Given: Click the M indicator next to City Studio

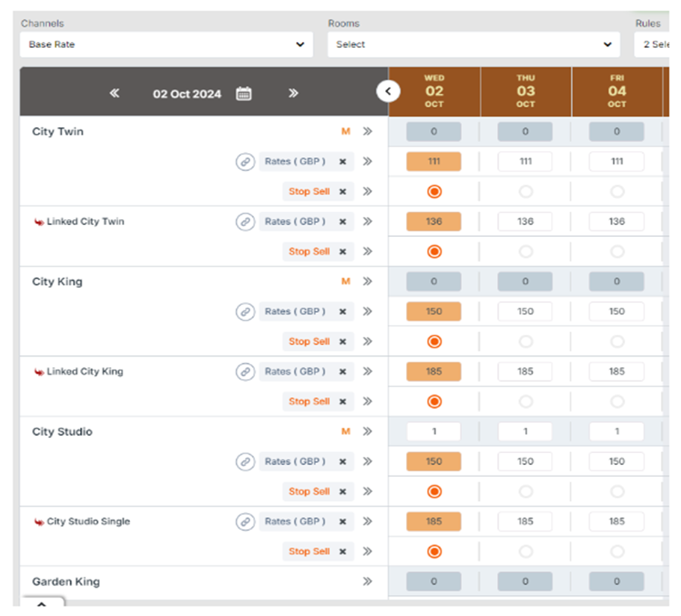Looking at the screenshot, I should (x=345, y=431).
